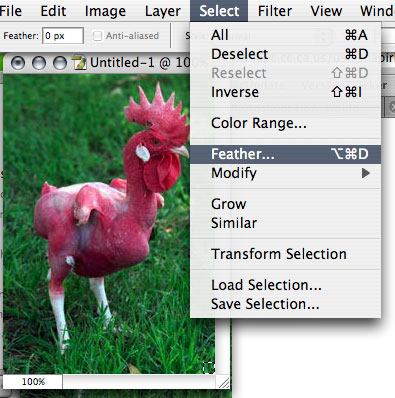Open the View menu
This screenshot has width=395, height=398.
pos(326,11)
